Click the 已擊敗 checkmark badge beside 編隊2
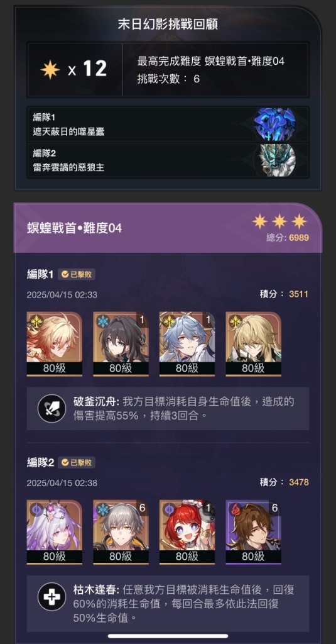The height and width of the screenshot is (644, 336). tap(77, 462)
